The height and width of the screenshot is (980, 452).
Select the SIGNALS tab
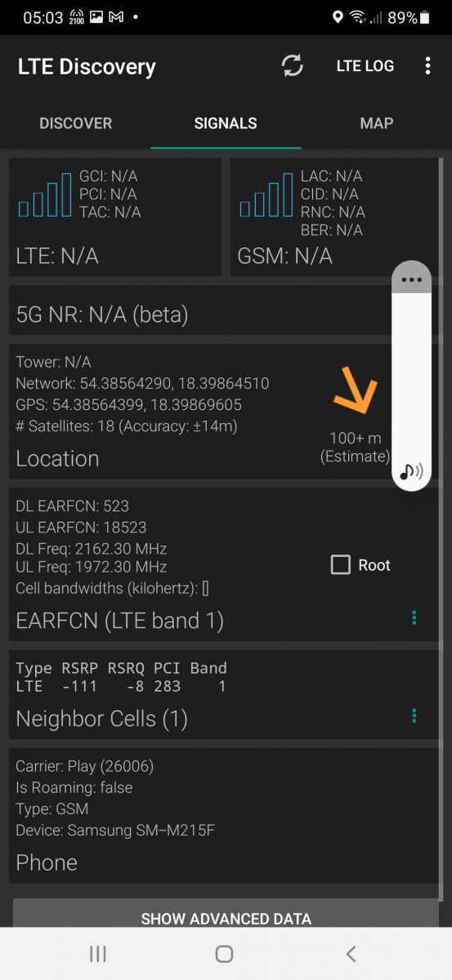point(226,123)
